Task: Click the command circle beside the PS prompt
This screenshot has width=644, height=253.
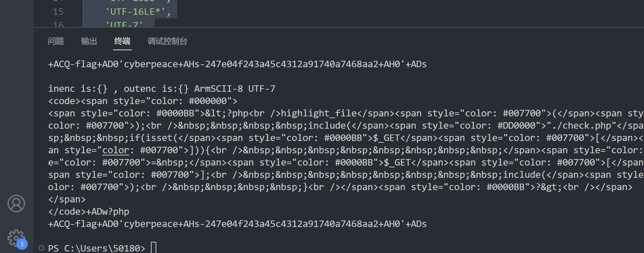Action: pos(42,248)
